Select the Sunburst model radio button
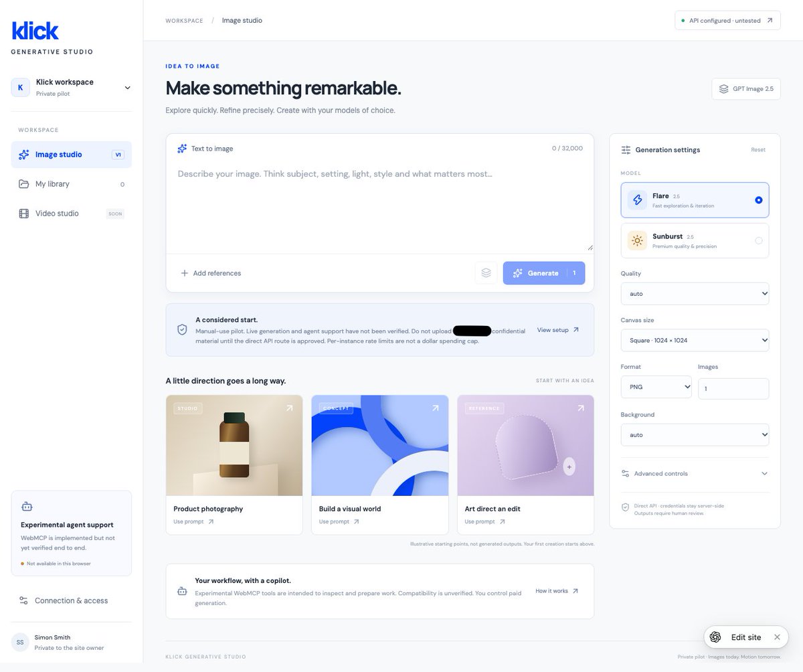This screenshot has width=803, height=672. pos(758,241)
